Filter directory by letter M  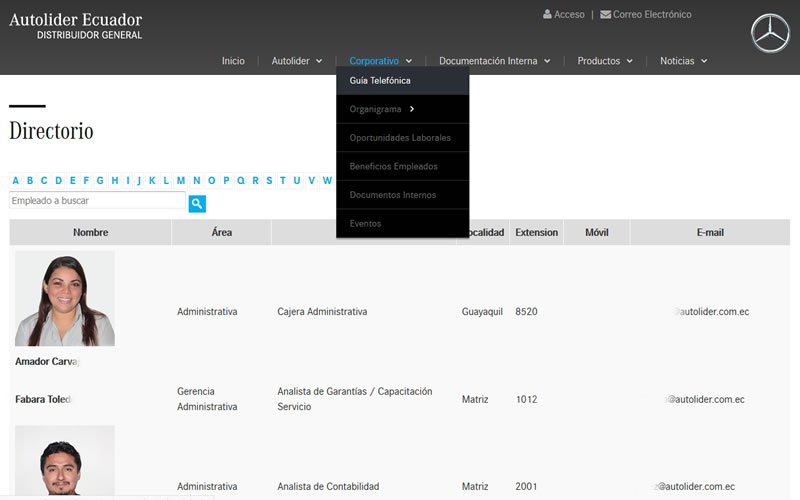[181, 181]
